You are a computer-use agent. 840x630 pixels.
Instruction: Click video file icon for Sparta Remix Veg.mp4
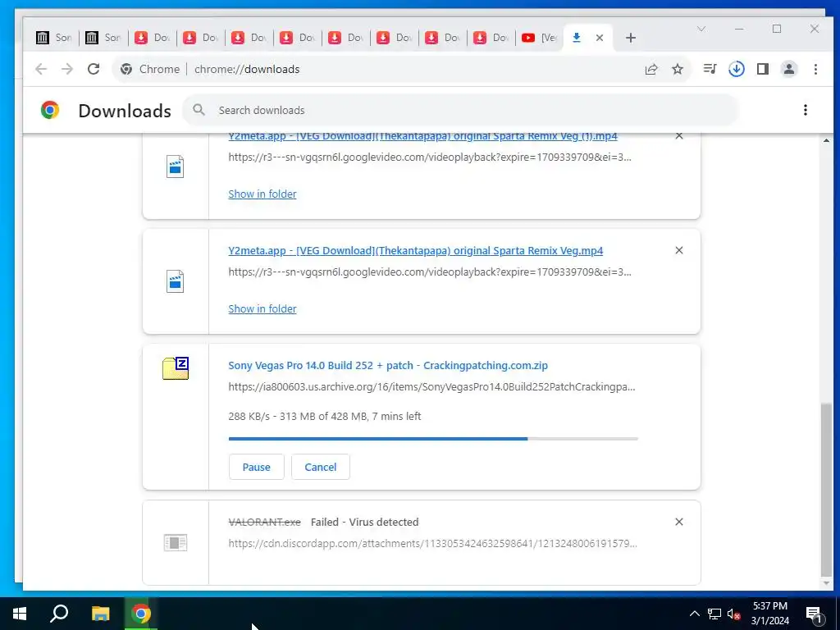(x=176, y=281)
